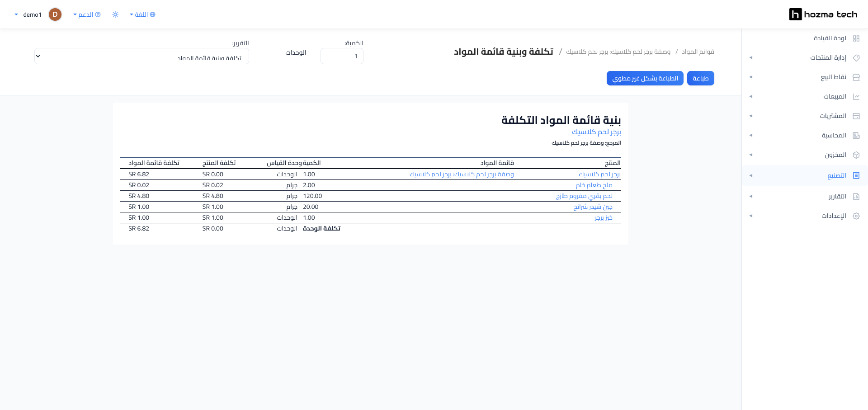Screen dimensions: 868x410
Task: Open ملح طعام خام product link
Action: click(594, 185)
